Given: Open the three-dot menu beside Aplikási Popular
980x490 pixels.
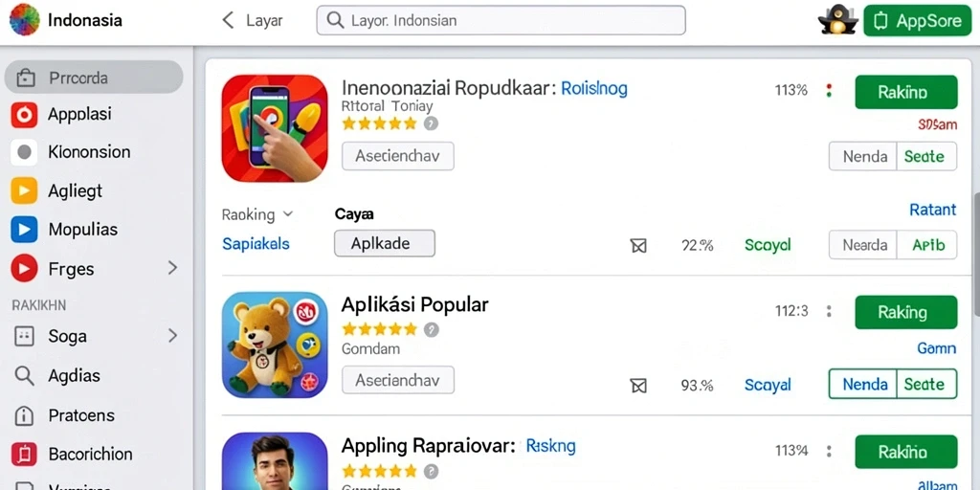Looking at the screenshot, I should [829, 311].
